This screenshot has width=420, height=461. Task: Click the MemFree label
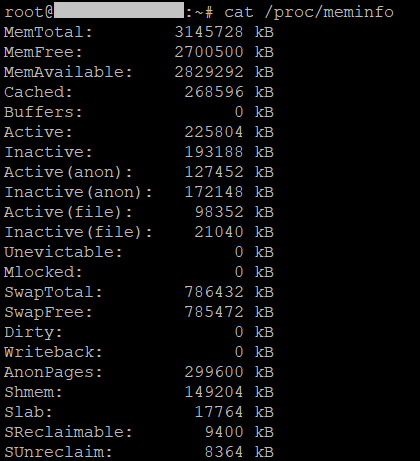pos(43,52)
